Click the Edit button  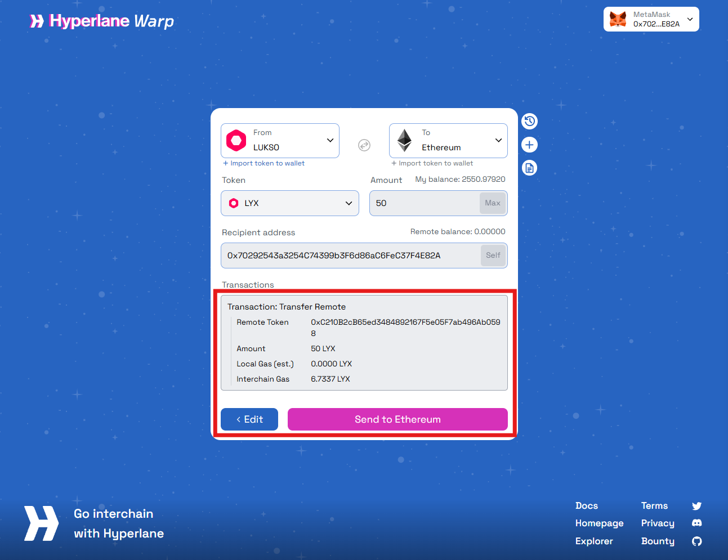pyautogui.click(x=249, y=419)
